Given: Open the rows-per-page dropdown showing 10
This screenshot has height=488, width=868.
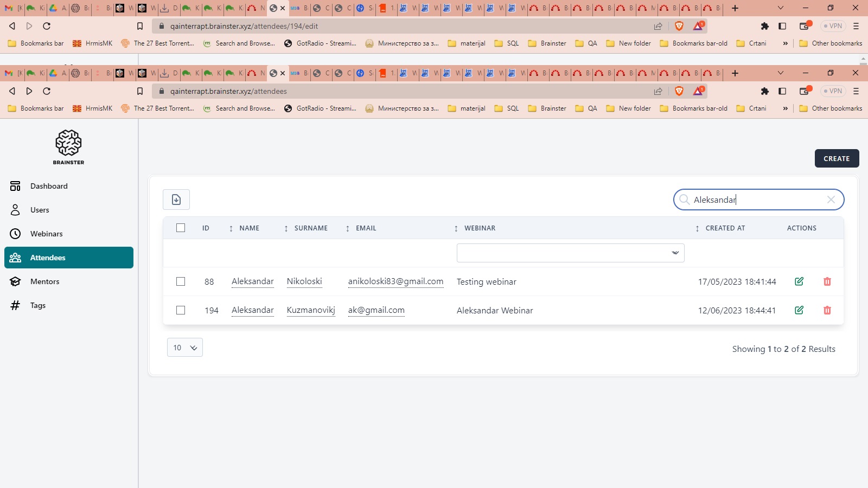Looking at the screenshot, I should point(185,348).
